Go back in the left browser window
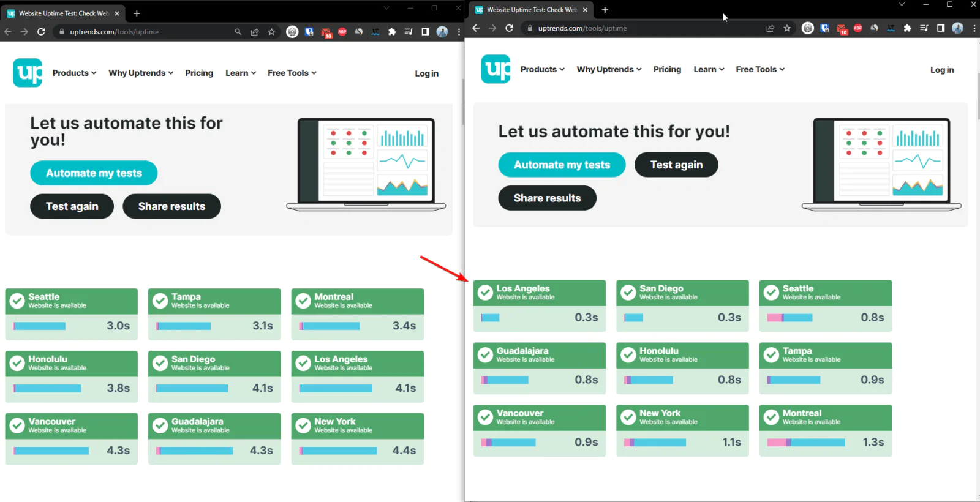The width and height of the screenshot is (980, 502). tap(8, 32)
